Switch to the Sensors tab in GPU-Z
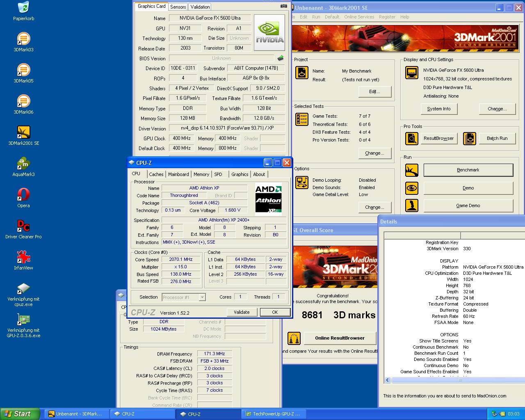This screenshot has width=525, height=420. click(x=178, y=7)
